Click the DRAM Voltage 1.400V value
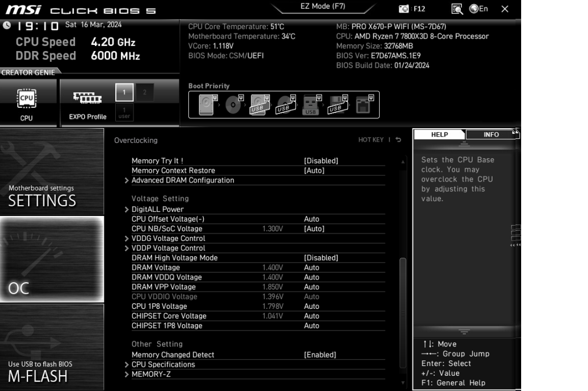 tap(273, 267)
